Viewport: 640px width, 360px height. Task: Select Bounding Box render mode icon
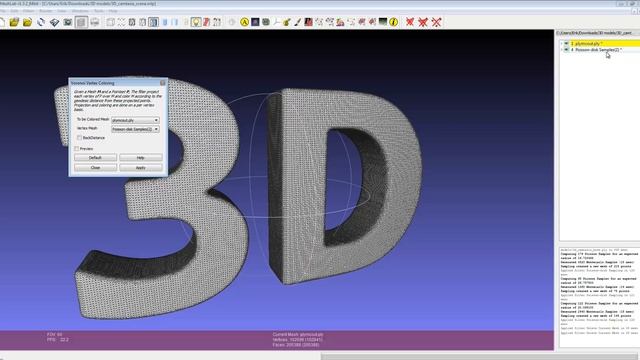coord(111,22)
